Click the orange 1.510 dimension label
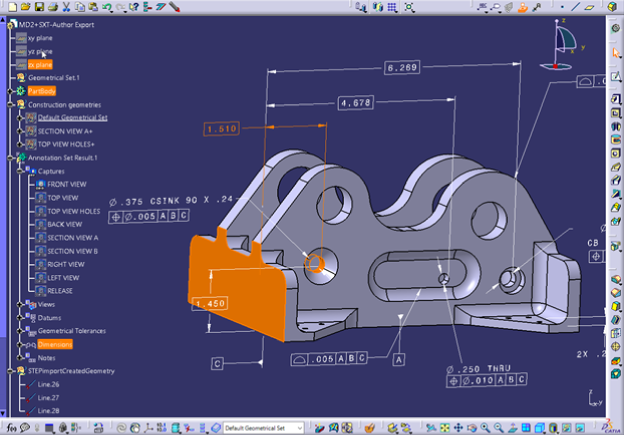The image size is (624, 435). pyautogui.click(x=221, y=130)
